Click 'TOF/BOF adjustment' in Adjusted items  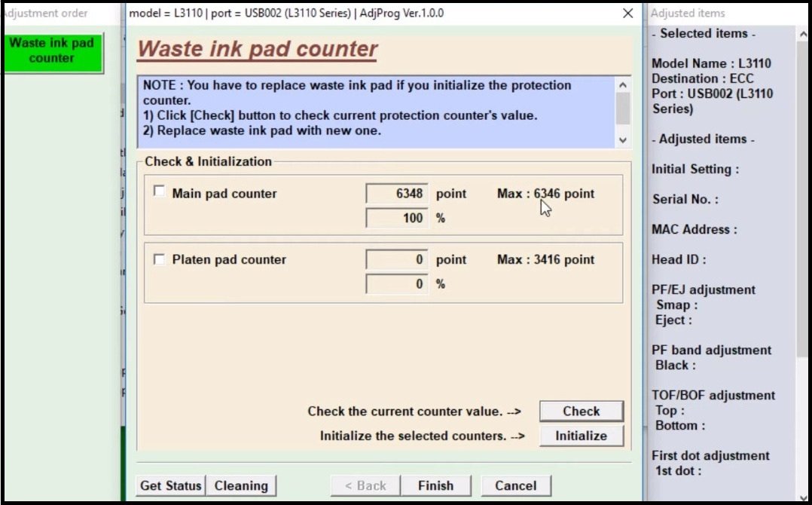[x=713, y=395]
